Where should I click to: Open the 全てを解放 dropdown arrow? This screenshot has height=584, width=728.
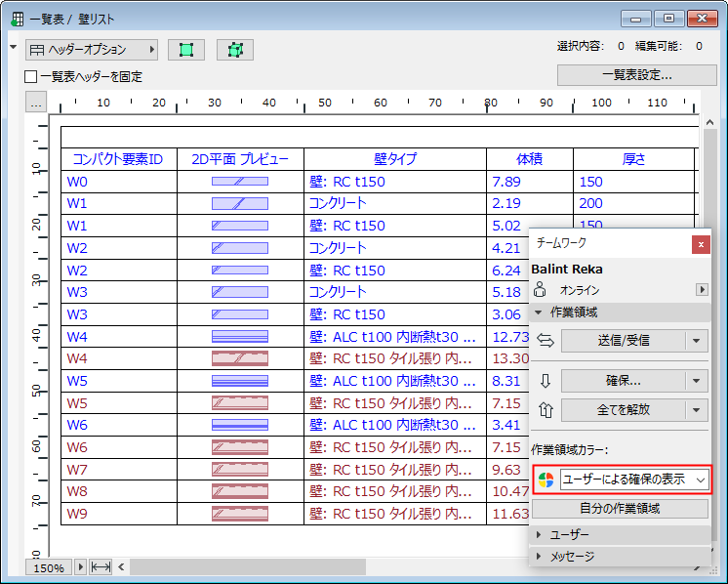[697, 410]
